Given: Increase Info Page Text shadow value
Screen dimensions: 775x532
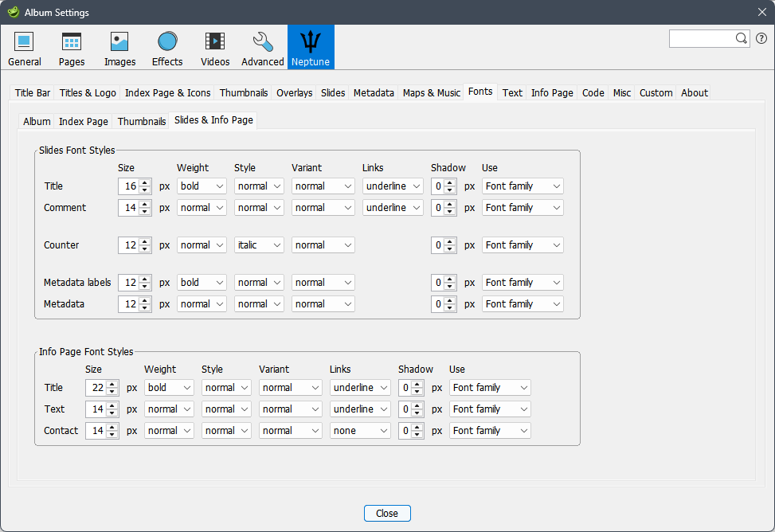Looking at the screenshot, I should 417,405.
